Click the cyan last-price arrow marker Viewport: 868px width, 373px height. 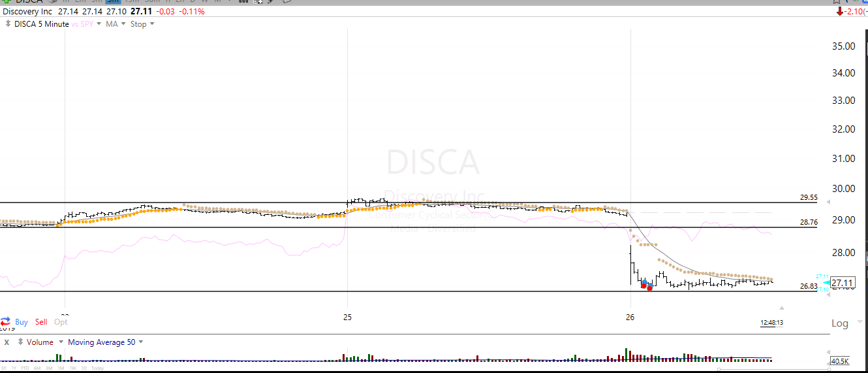pyautogui.click(x=826, y=282)
